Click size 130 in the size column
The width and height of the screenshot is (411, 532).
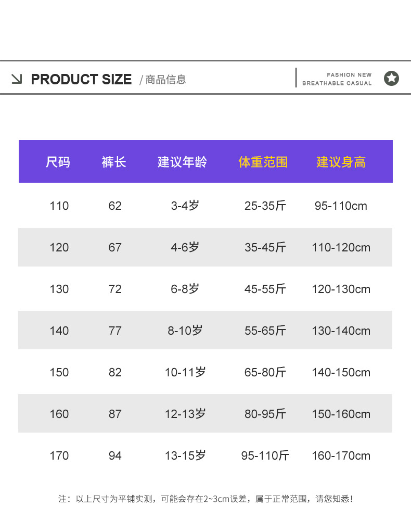tap(59, 289)
